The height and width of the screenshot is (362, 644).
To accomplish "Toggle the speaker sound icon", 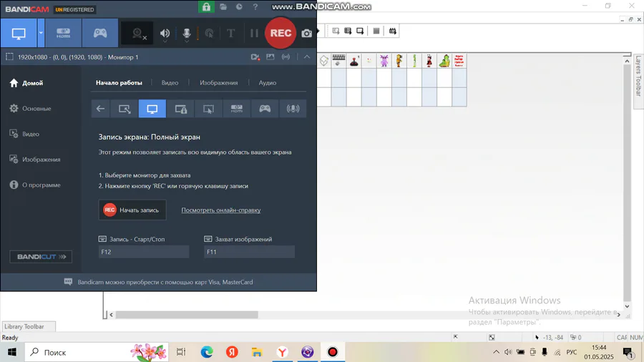I will click(x=165, y=33).
